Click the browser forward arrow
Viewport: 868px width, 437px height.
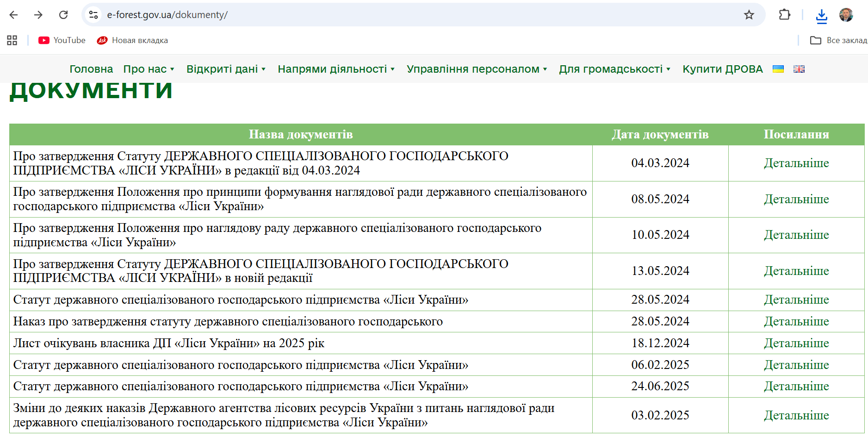click(38, 15)
